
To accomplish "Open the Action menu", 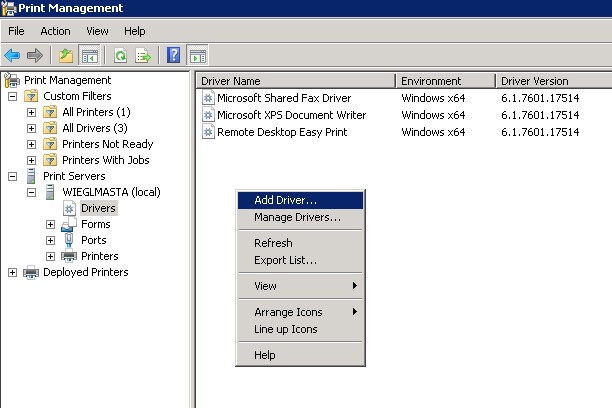I will coord(55,31).
